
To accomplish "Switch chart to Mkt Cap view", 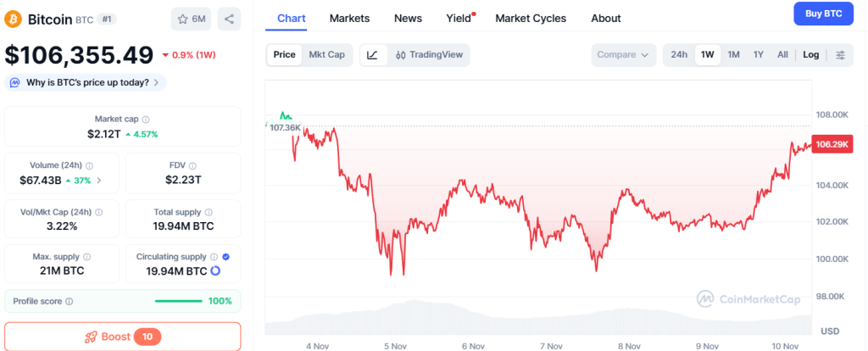I will pyautogui.click(x=326, y=55).
